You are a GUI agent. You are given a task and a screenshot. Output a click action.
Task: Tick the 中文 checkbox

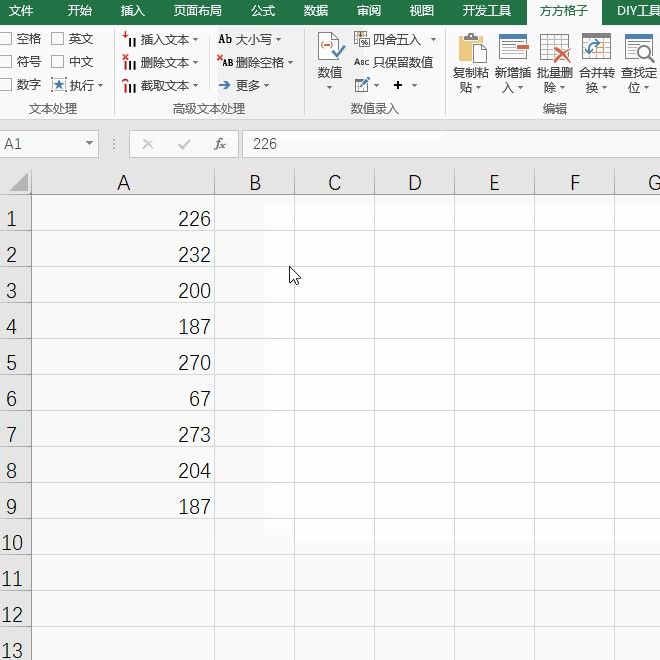click(x=57, y=62)
